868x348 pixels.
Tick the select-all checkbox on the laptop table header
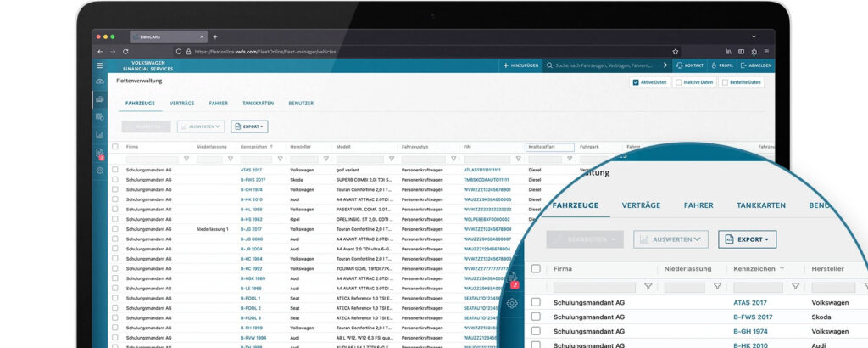coord(115,147)
